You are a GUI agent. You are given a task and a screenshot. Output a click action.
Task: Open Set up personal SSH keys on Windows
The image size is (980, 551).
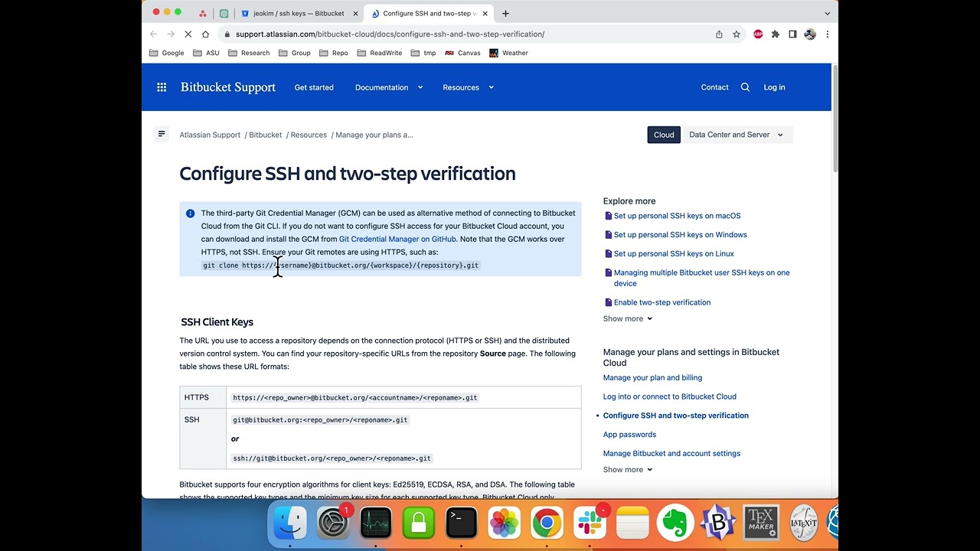click(680, 235)
